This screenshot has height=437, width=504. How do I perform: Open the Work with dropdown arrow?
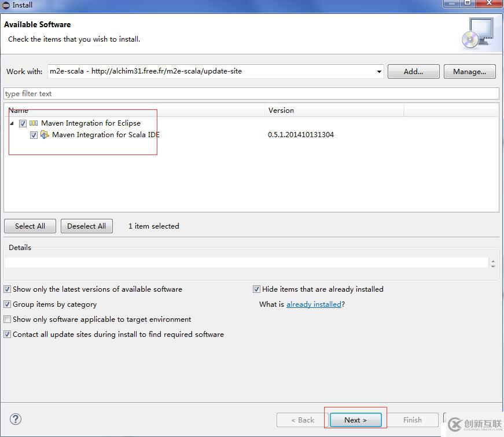(x=379, y=71)
